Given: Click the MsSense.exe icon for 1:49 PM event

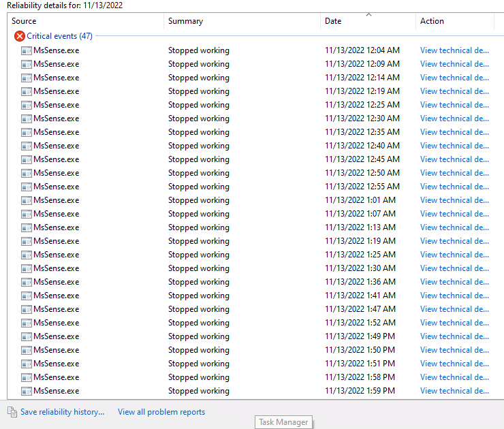Looking at the screenshot, I should [x=27, y=336].
